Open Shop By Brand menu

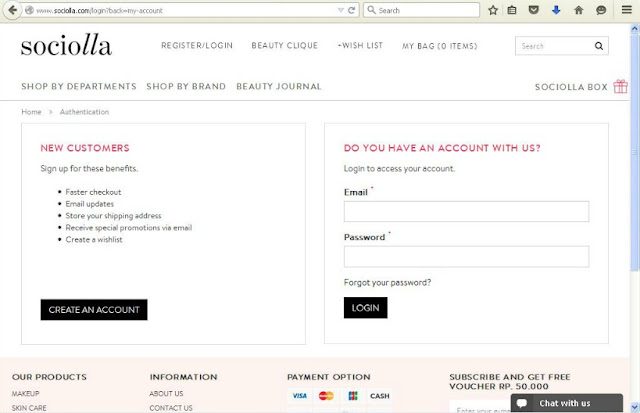click(x=186, y=86)
